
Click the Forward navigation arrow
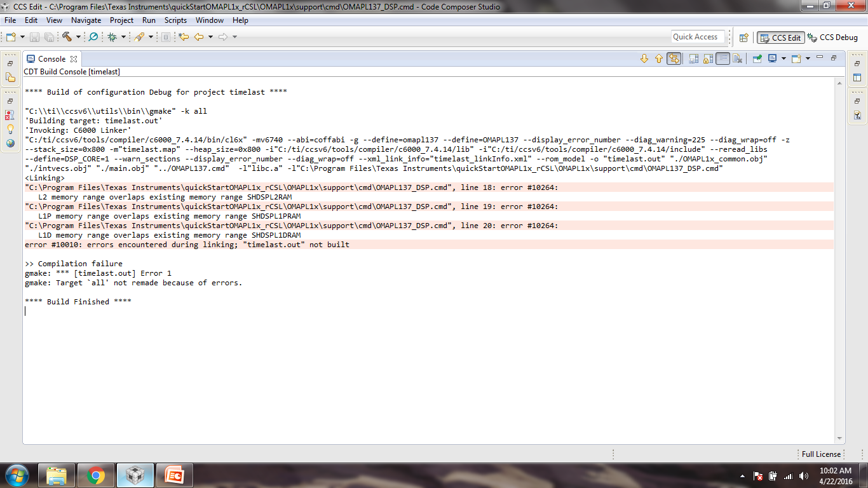click(x=223, y=37)
